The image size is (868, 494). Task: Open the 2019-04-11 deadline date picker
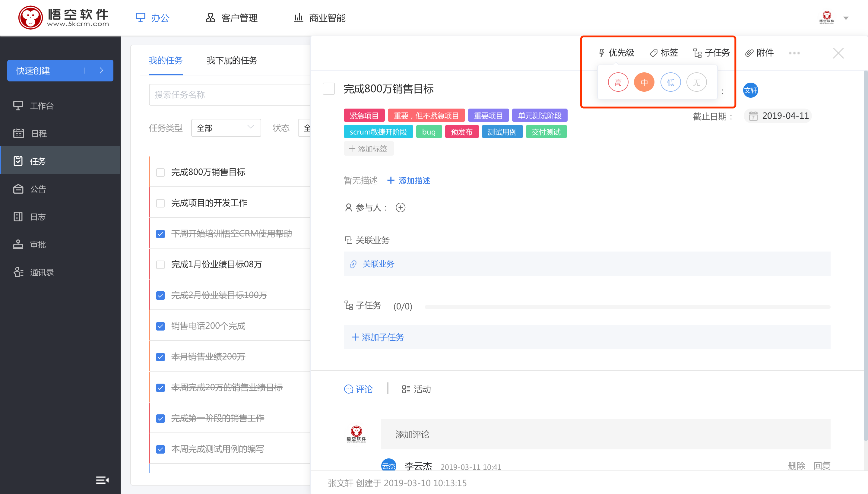coord(778,116)
